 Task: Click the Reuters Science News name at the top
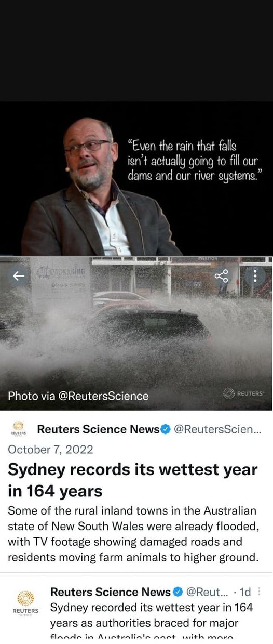tap(98, 429)
